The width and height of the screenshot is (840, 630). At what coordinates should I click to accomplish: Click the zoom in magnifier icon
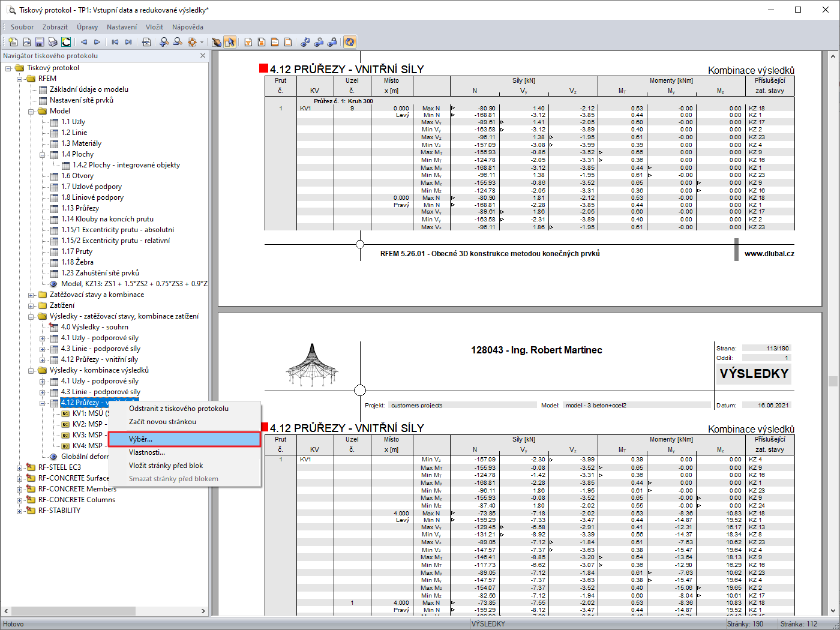[x=164, y=42]
